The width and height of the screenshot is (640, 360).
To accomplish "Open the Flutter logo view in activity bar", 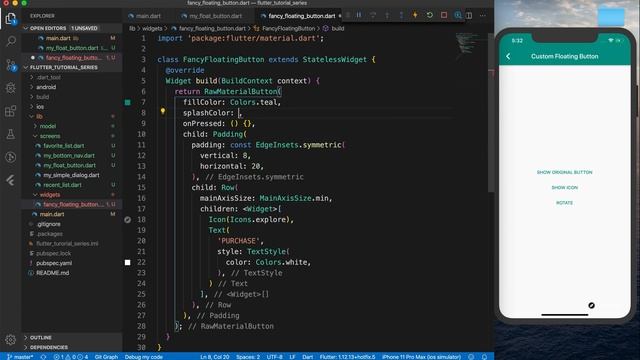I will point(11,180).
